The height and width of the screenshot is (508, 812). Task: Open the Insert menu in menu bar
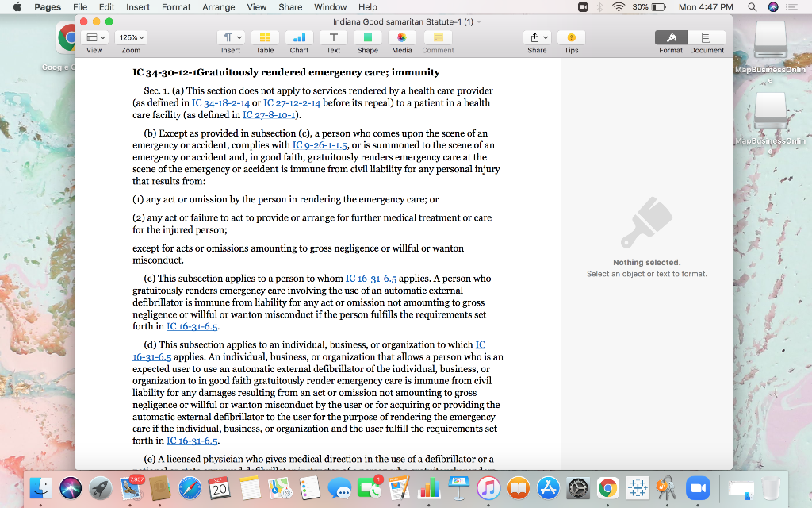point(138,6)
